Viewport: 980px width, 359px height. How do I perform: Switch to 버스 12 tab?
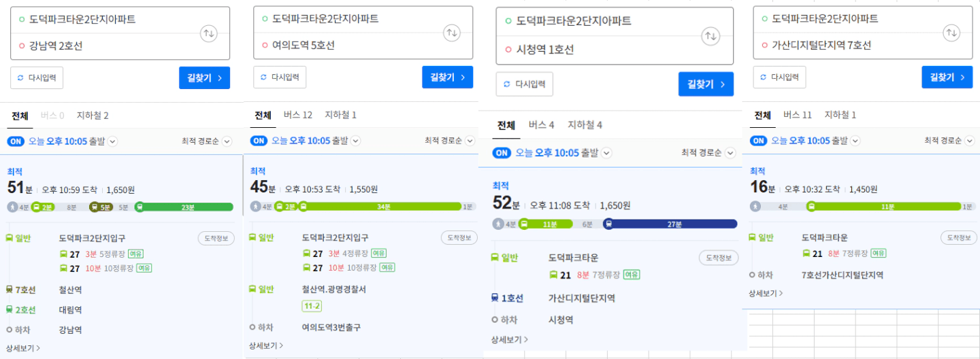298,115
